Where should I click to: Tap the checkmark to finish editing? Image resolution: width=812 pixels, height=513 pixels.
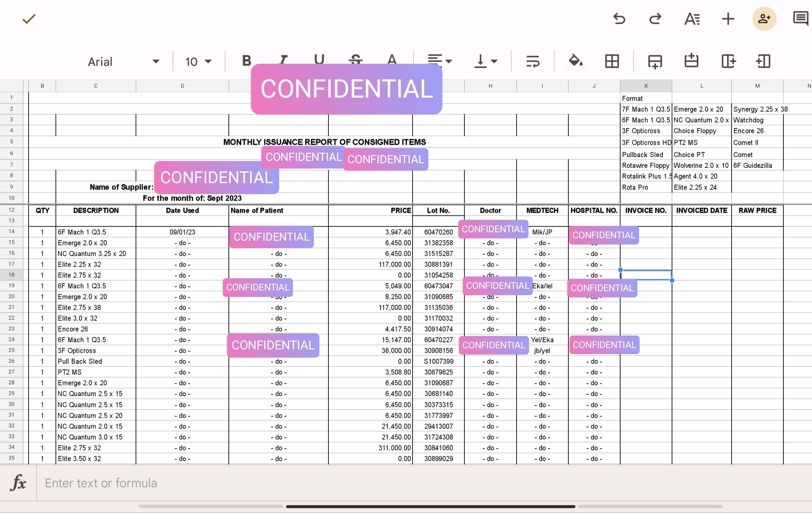[x=29, y=19]
